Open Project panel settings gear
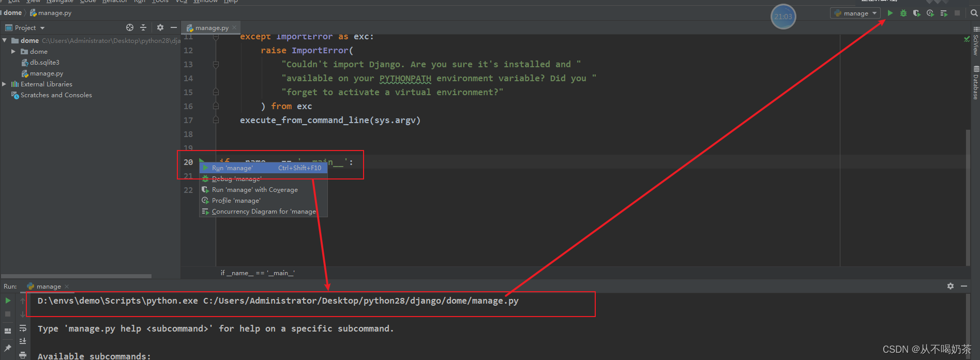The width and height of the screenshot is (980, 360). coord(160,27)
